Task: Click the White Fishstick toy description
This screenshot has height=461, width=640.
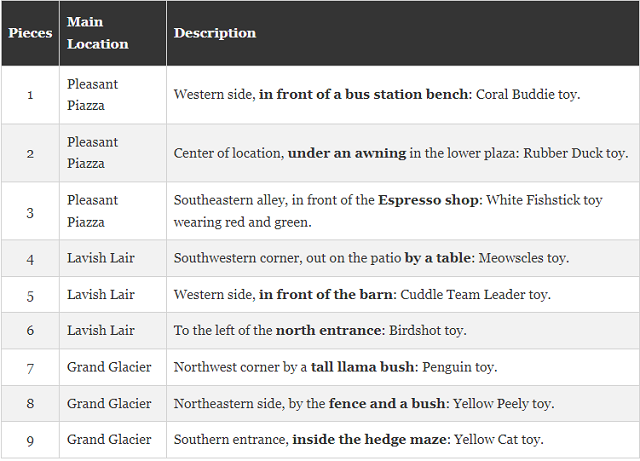Action: coord(388,211)
